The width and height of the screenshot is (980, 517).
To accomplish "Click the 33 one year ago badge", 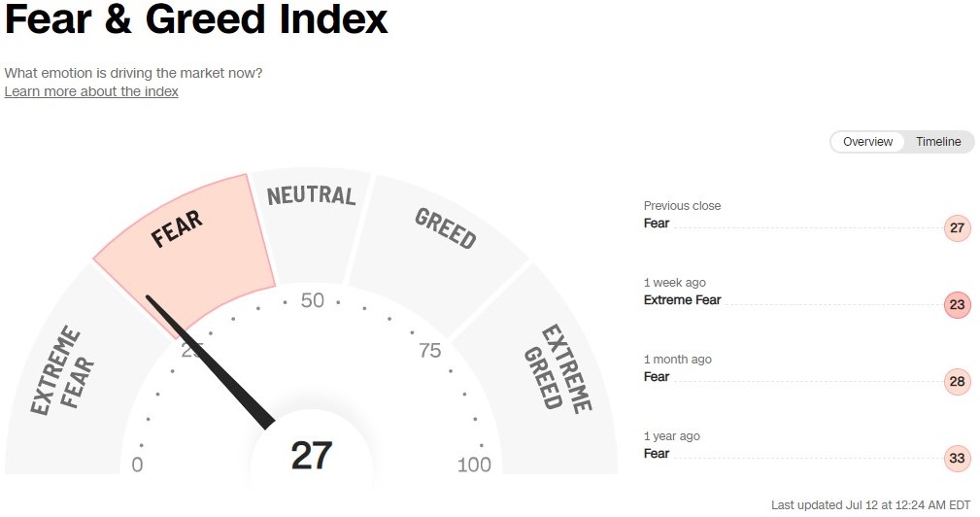I will 957,459.
